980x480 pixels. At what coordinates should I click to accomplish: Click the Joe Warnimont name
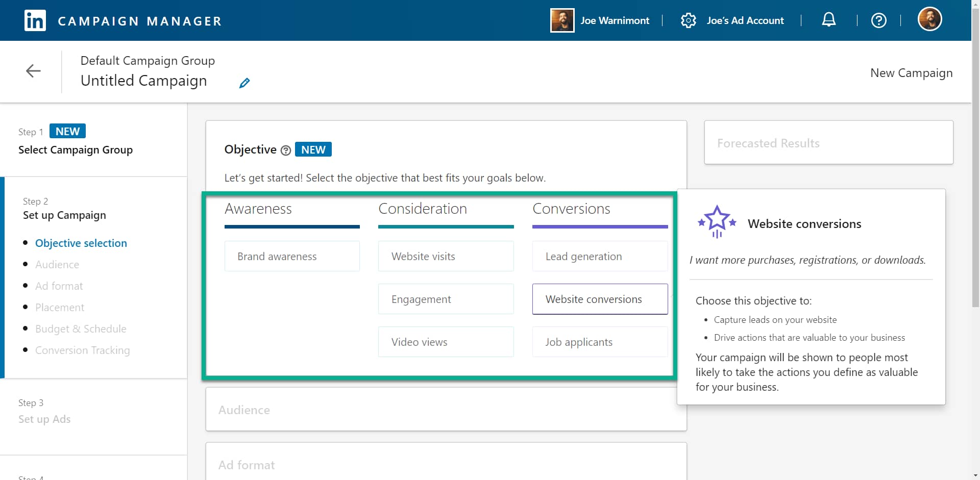615,20
